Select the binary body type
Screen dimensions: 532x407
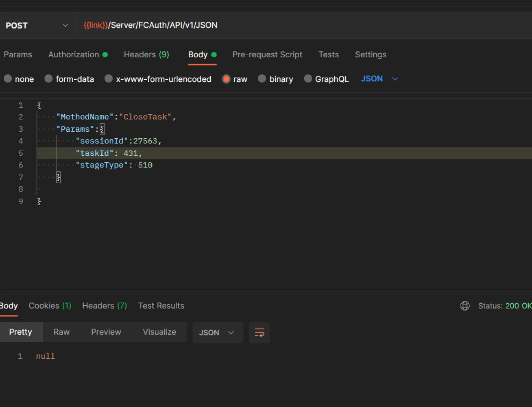coord(276,79)
